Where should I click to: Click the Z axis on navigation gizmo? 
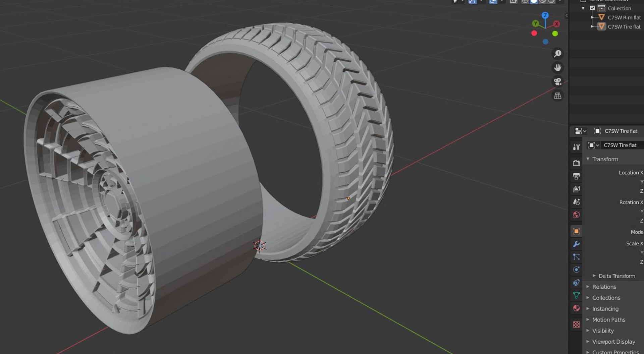click(x=545, y=15)
